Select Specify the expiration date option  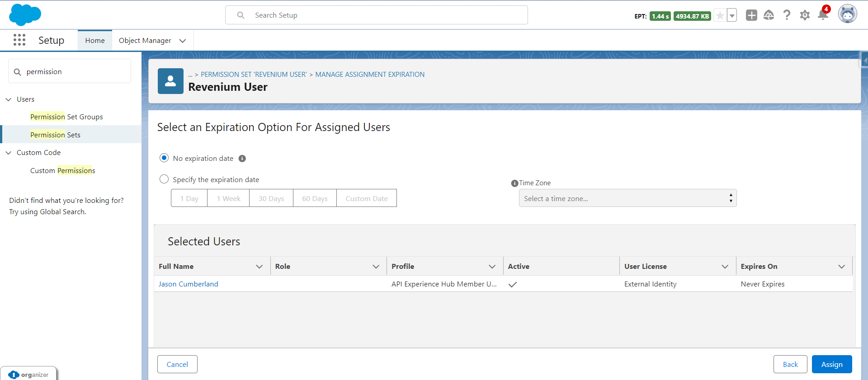click(x=164, y=179)
